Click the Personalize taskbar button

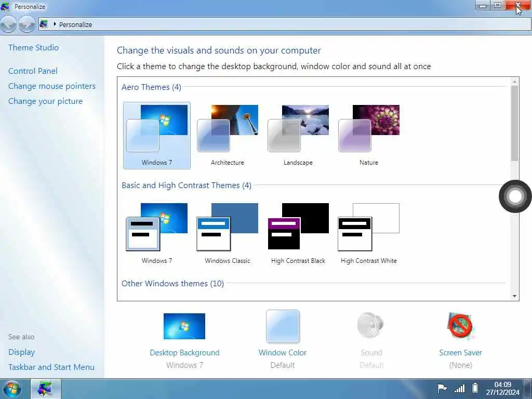[x=46, y=389]
